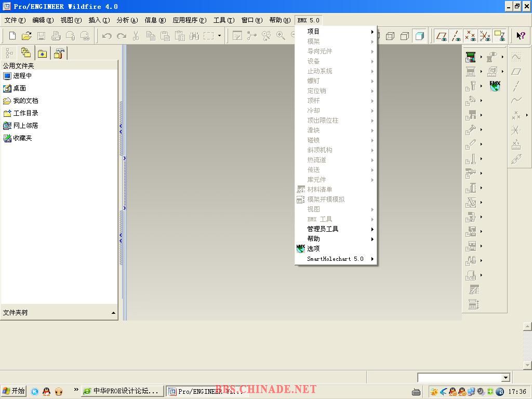Click the zoom in magnifier icon

click(x=281, y=36)
